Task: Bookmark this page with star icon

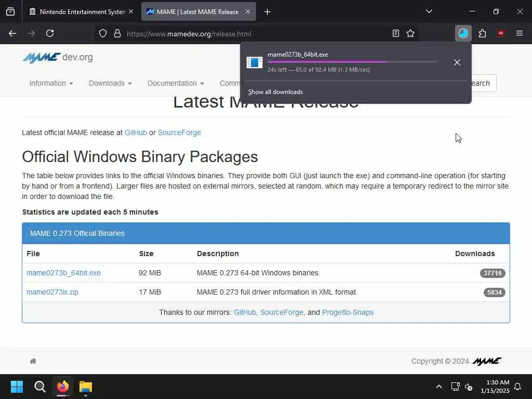Action: point(410,33)
